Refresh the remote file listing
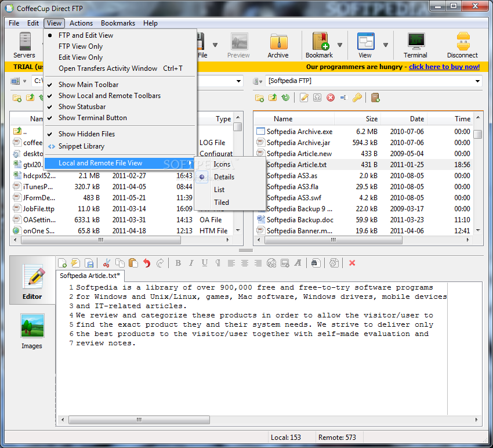 [285, 98]
